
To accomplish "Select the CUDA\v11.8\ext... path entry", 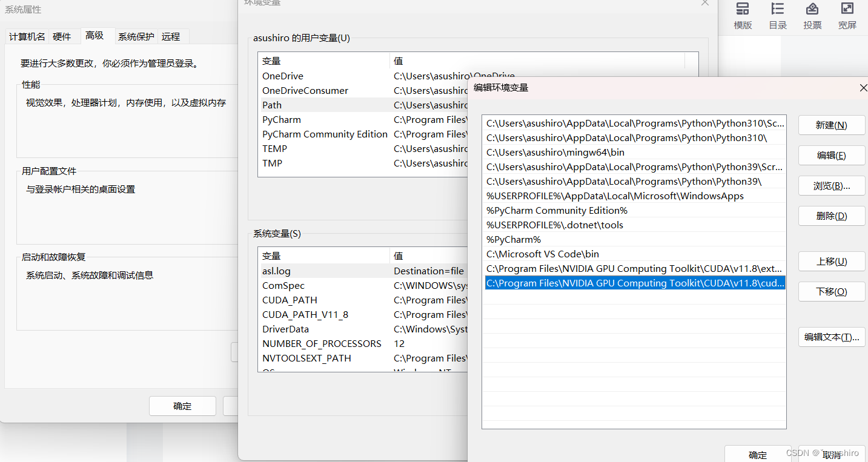I will (x=634, y=269).
